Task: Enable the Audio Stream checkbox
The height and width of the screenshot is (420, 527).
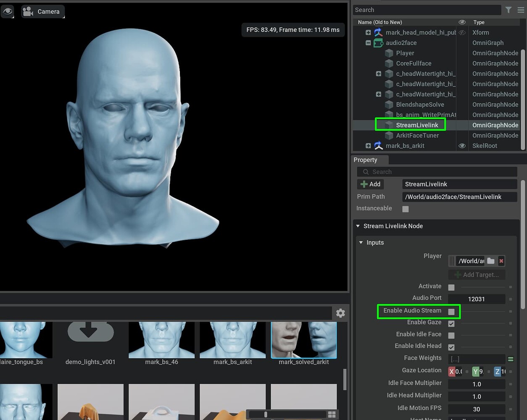Action: tap(451, 312)
